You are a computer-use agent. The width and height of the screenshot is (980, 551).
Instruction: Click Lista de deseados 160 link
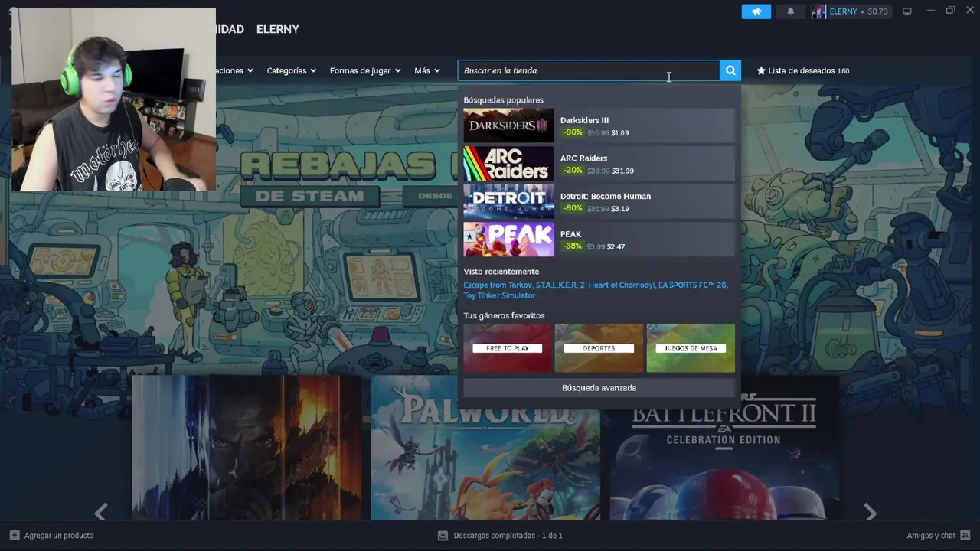[803, 70]
